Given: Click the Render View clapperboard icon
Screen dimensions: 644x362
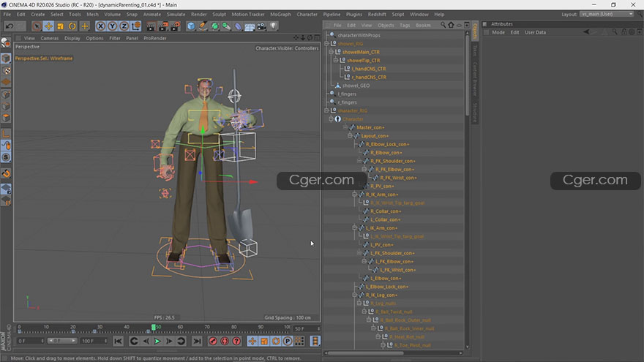Looking at the screenshot, I should [x=151, y=26].
